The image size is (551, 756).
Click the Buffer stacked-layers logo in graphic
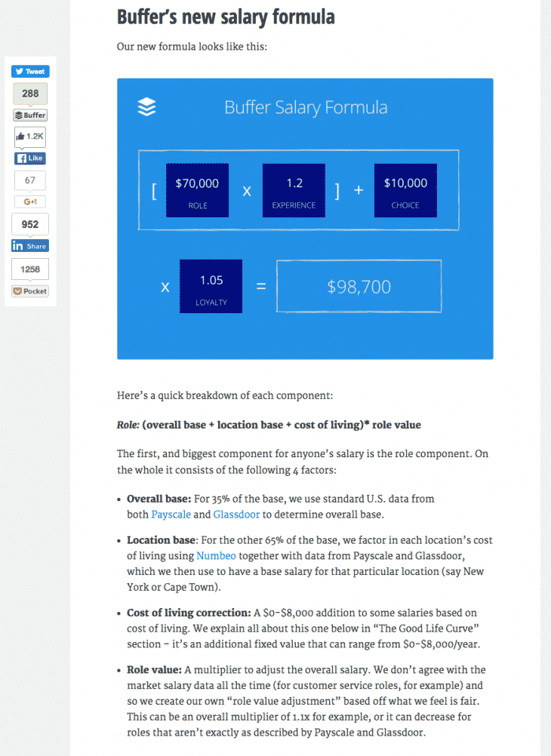[x=146, y=107]
